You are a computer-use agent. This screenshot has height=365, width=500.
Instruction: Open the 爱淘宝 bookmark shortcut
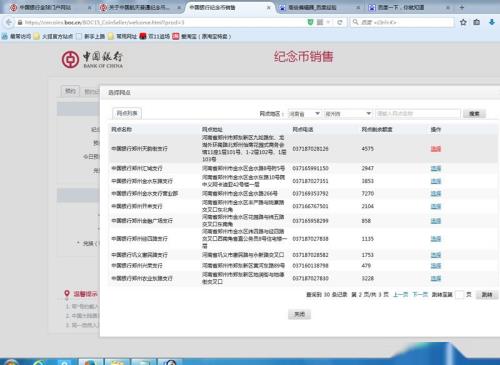[202, 36]
